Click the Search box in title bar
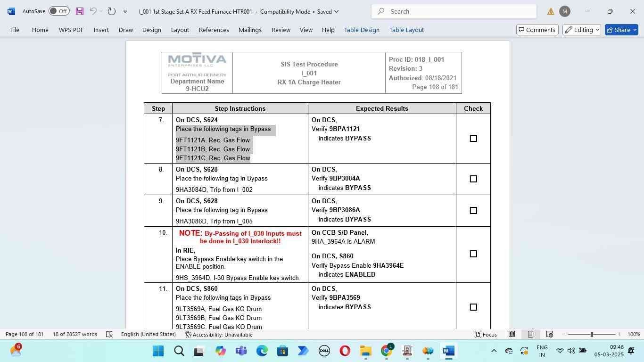The width and height of the screenshot is (644, 362). (454, 11)
